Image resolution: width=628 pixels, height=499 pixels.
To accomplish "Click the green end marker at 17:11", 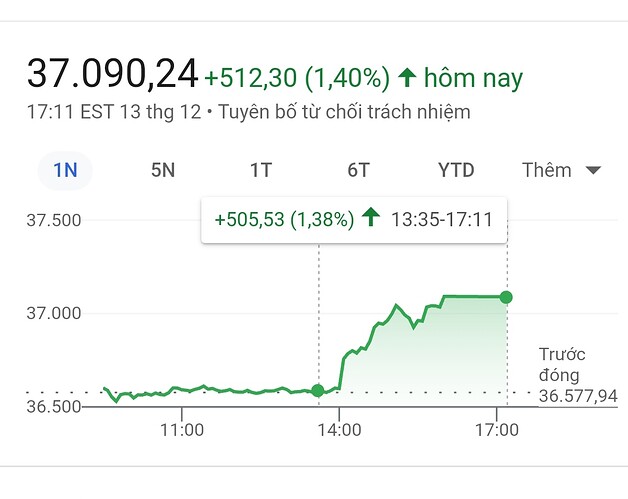I will point(506,297).
